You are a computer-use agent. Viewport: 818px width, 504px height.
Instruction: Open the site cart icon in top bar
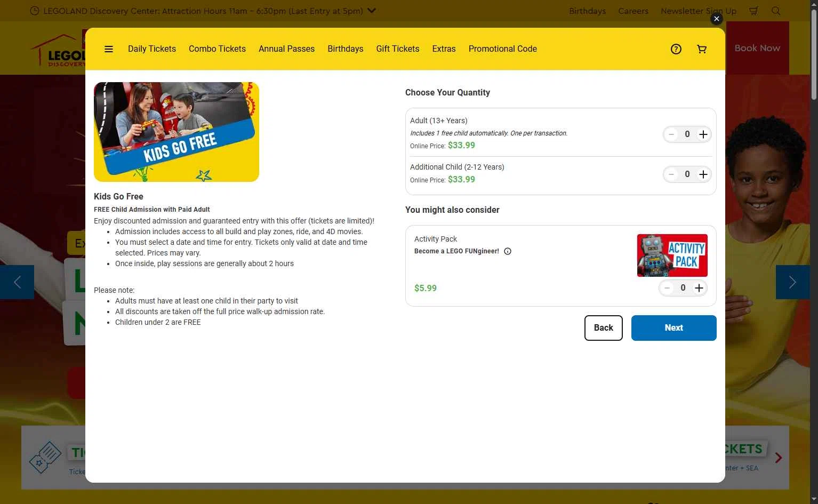pyautogui.click(x=753, y=11)
